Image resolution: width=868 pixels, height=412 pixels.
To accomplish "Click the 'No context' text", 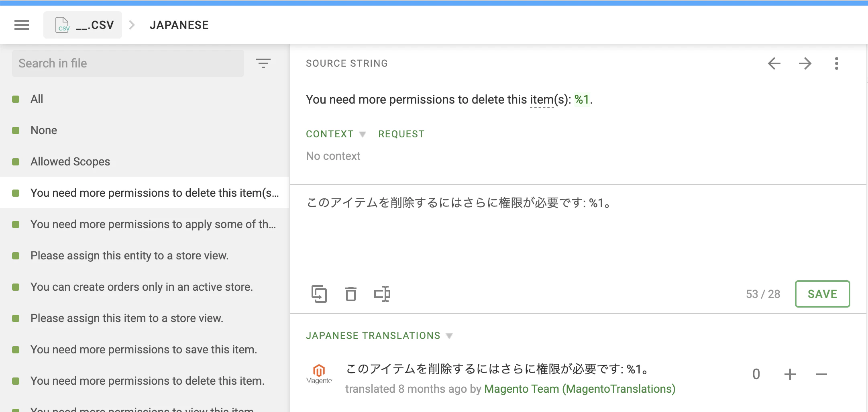I will coord(333,156).
